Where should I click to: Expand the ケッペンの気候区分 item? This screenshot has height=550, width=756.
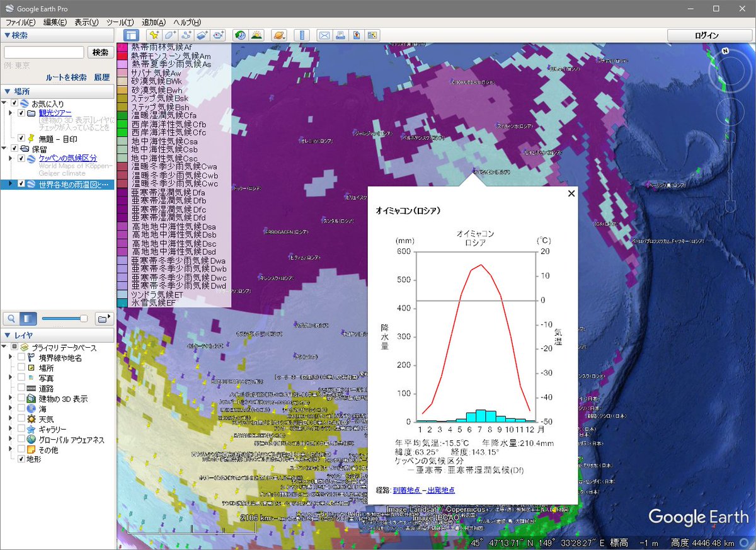(11, 158)
